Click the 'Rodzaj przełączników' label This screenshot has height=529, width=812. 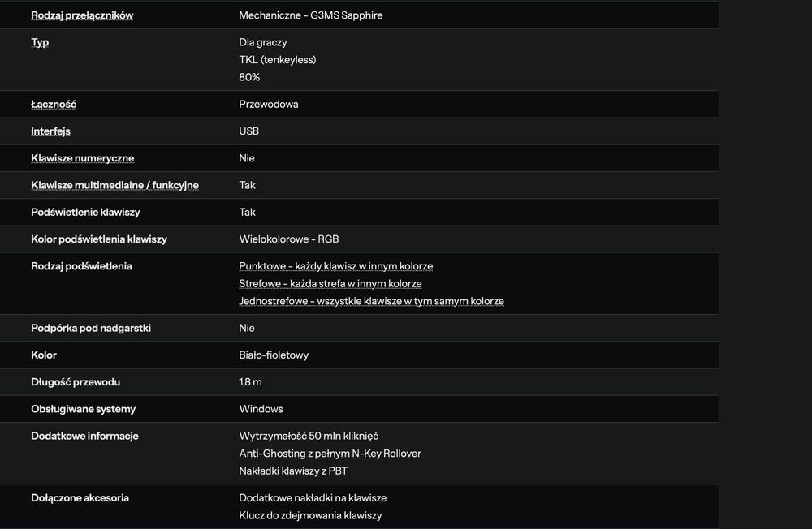point(82,15)
